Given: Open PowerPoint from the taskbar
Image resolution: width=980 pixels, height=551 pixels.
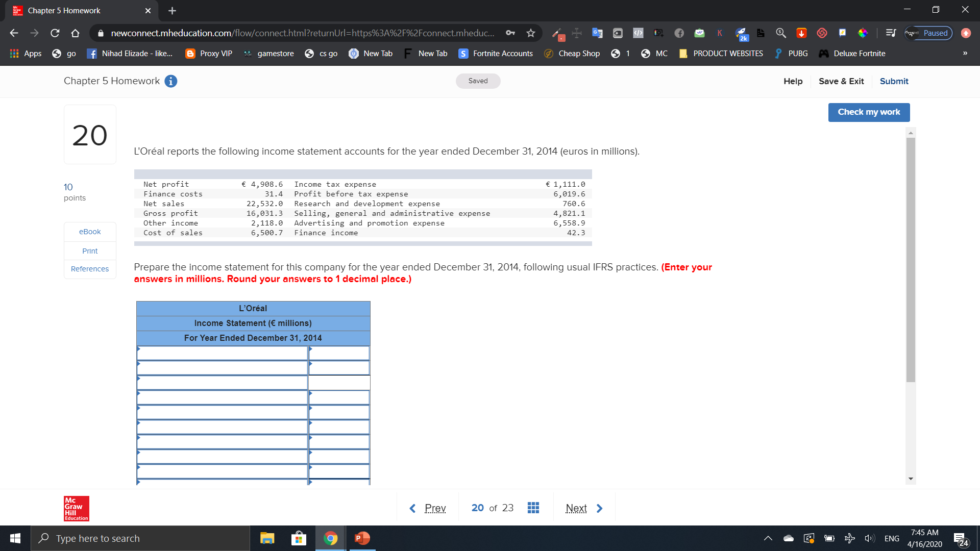Looking at the screenshot, I should tap(362, 538).
